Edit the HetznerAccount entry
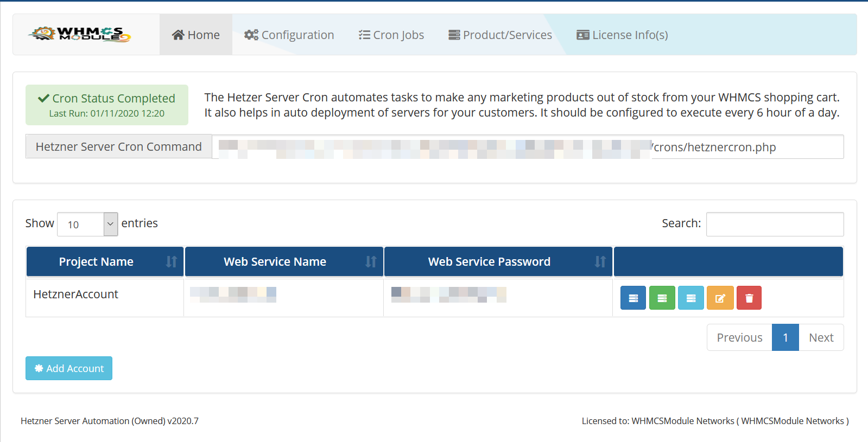Viewport: 868px width, 442px height. tap(720, 298)
